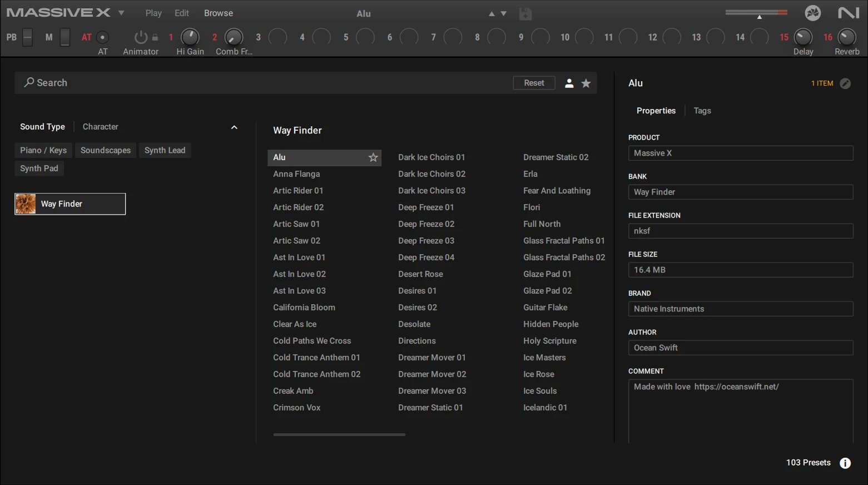This screenshot has height=485, width=868.
Task: Click the Hi Gain macro knob
Action: pyautogui.click(x=190, y=37)
